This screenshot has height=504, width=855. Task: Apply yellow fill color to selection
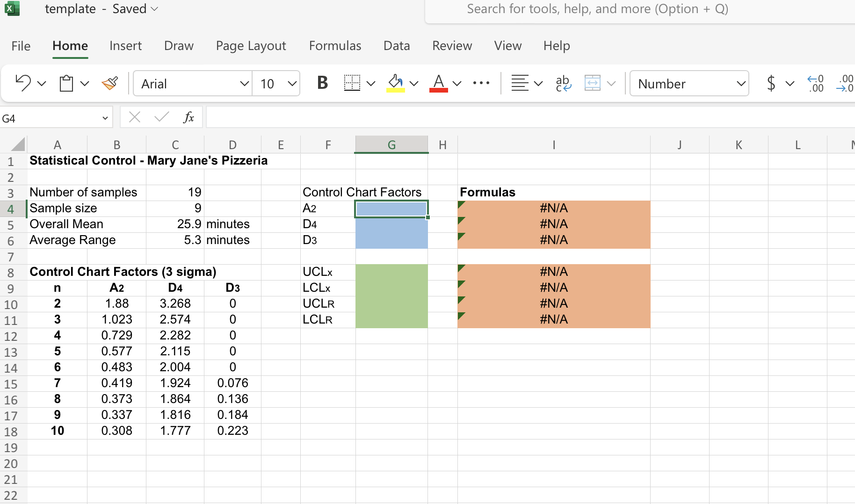(x=395, y=83)
